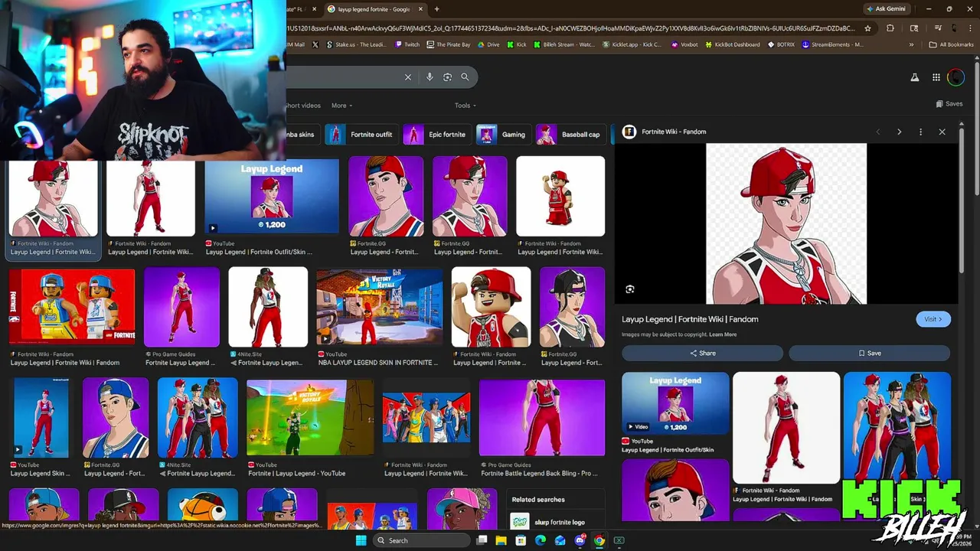Open a new browser tab
This screenshot has width=980, height=551.
(x=436, y=9)
